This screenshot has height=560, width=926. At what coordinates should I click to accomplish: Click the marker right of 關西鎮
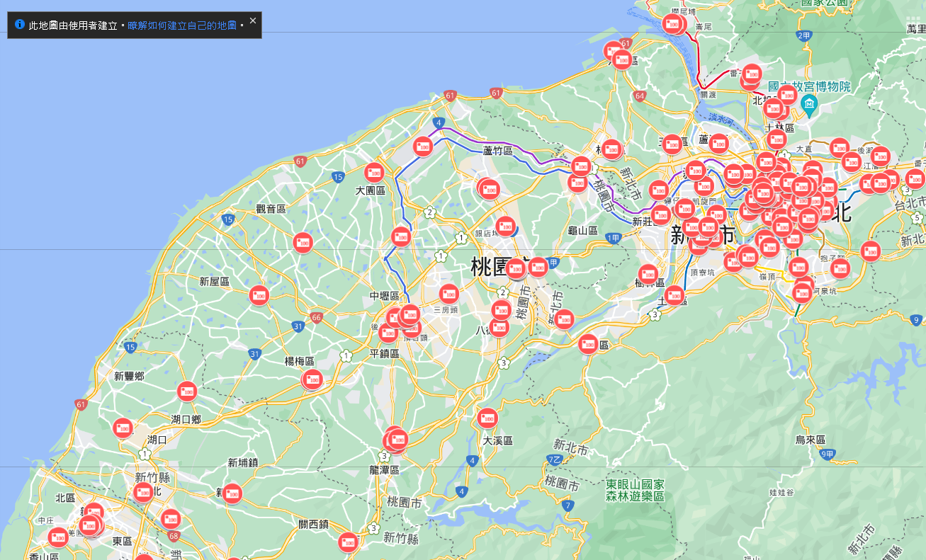348,542
